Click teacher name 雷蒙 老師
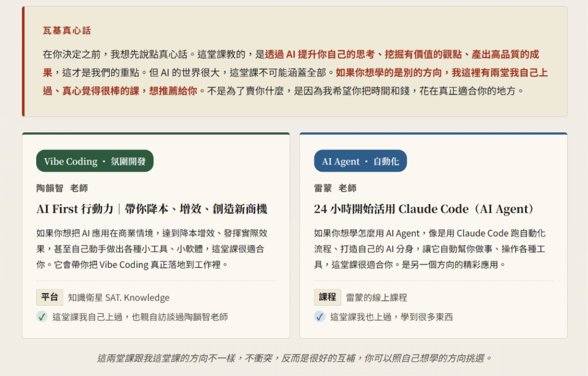This screenshot has height=376, width=588. (x=335, y=188)
